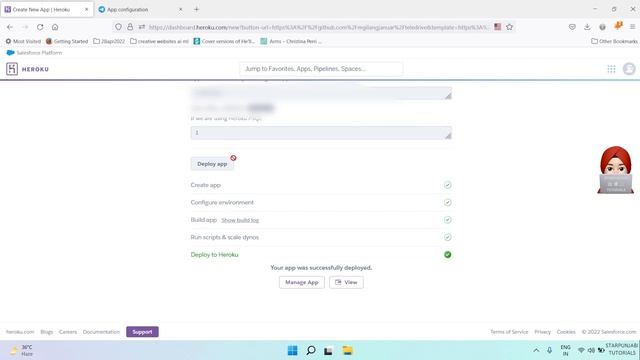Click the site lock security icon
Viewport: 640px width, 360px height.
pyautogui.click(x=130, y=27)
